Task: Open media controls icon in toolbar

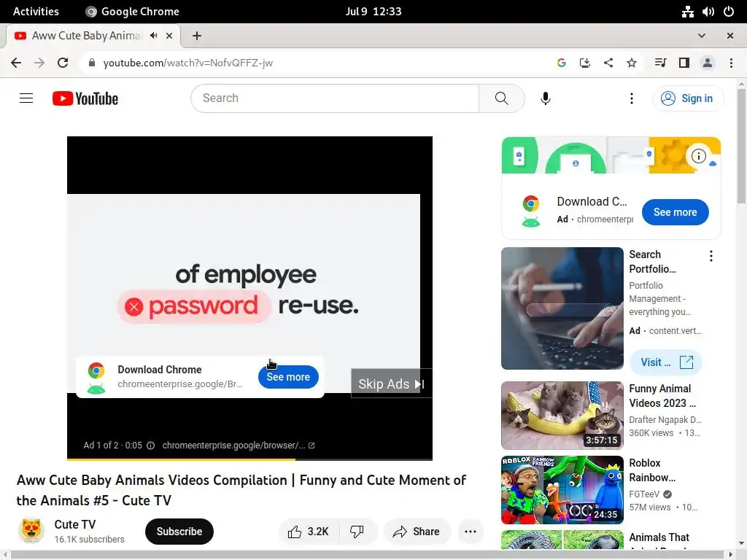Action: [660, 63]
